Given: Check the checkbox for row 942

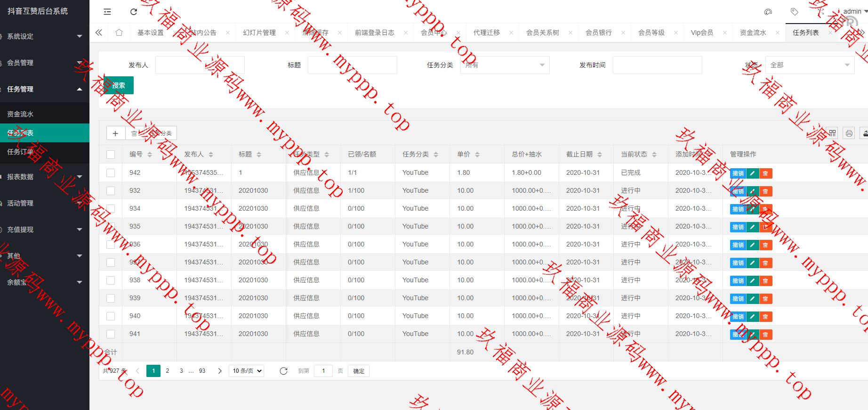Looking at the screenshot, I should [x=111, y=173].
